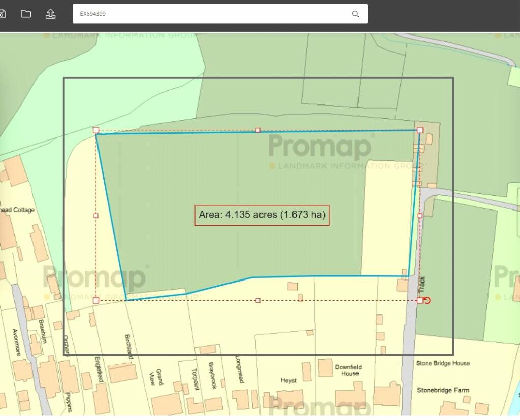Click the top-middle resize handle
The image size is (520, 420).
coord(258,130)
